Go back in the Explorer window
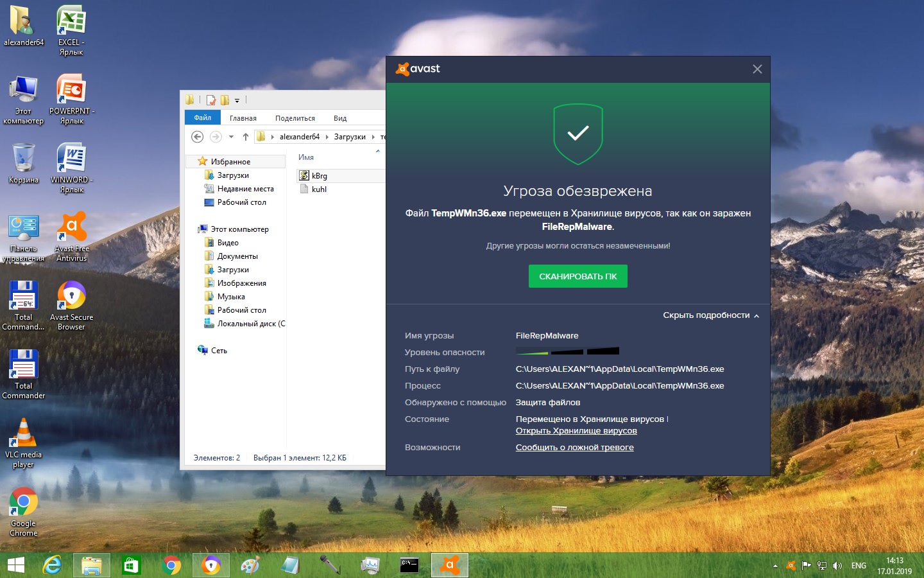 (x=198, y=136)
